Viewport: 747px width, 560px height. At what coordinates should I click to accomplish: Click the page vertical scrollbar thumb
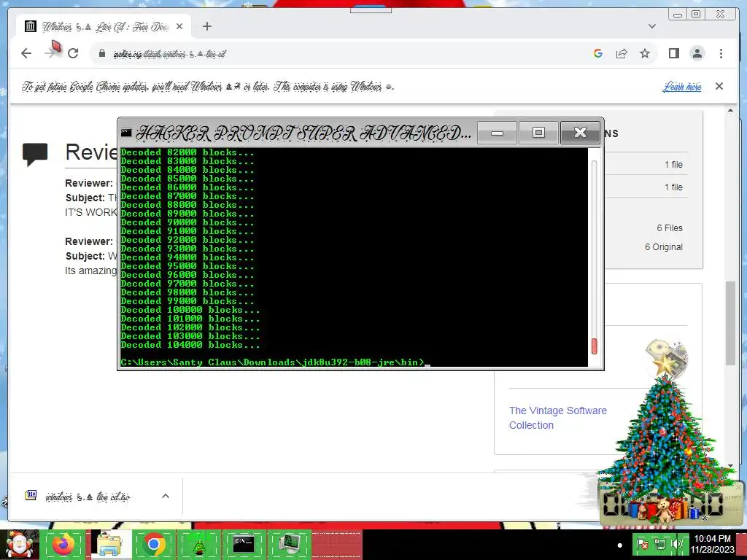point(730,323)
